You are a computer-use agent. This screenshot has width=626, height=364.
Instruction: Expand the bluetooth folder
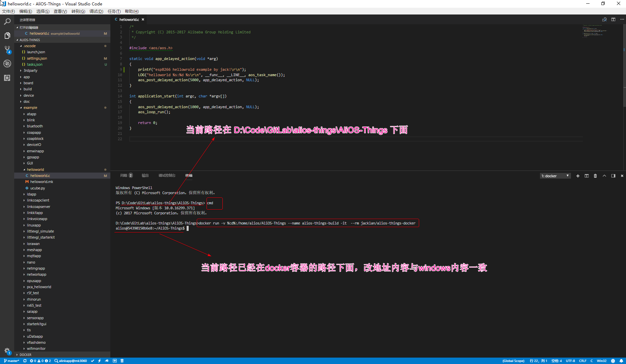[x=62, y=126]
